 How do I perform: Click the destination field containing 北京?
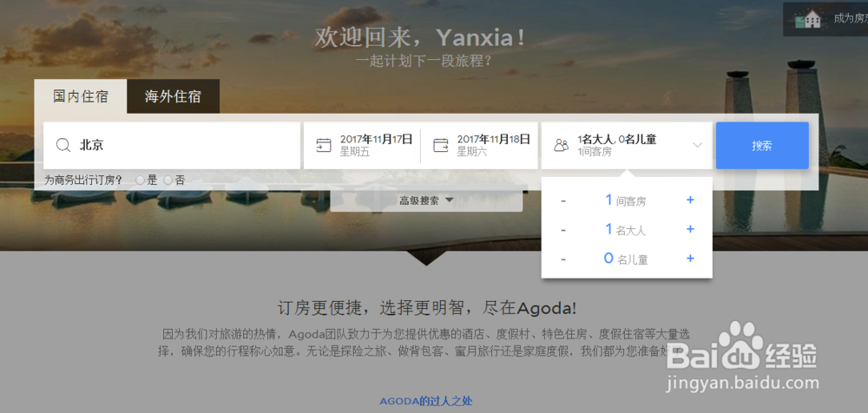point(172,146)
